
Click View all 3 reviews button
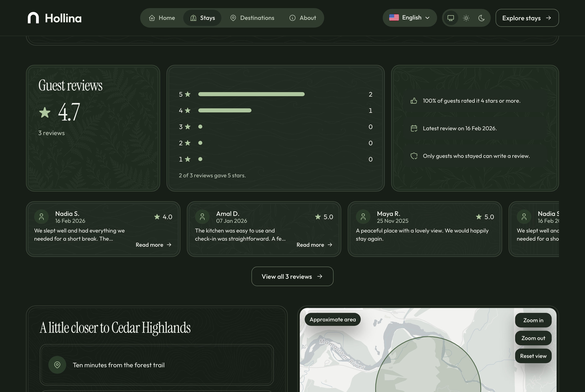click(292, 277)
